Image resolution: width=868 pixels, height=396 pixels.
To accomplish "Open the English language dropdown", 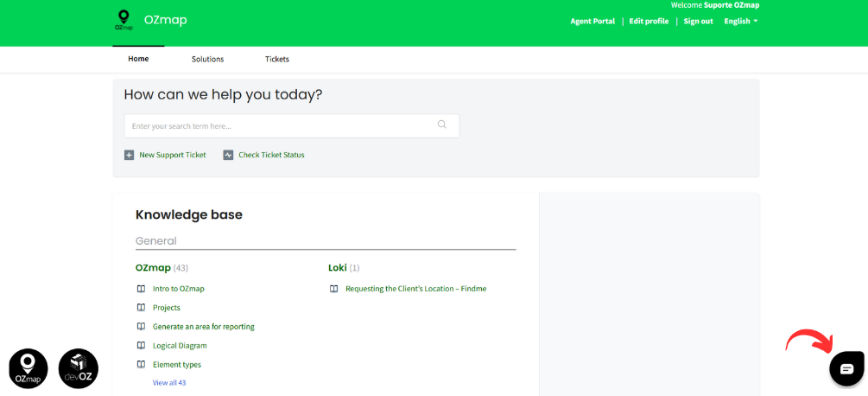I will 741,21.
